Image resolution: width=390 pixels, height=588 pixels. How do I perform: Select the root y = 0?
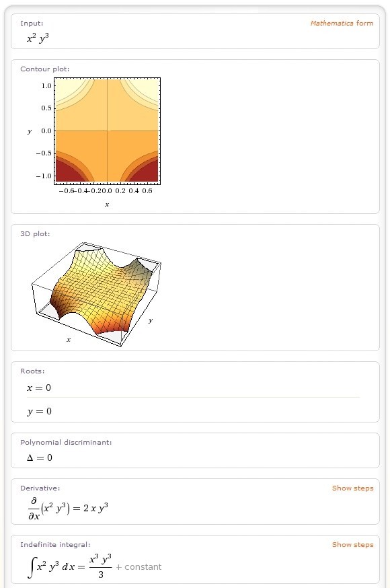click(39, 412)
